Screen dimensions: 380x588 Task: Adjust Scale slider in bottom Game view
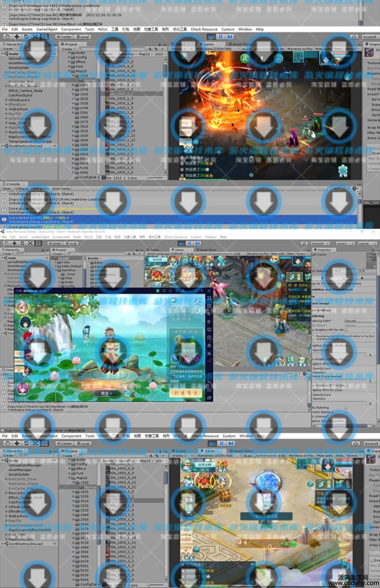pyautogui.click(x=265, y=456)
